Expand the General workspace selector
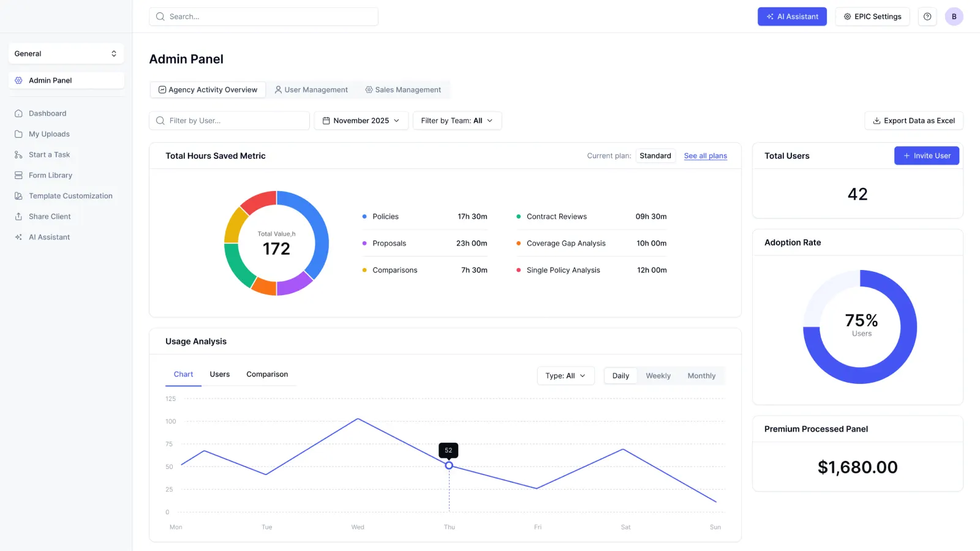980x551 pixels. [x=66, y=53]
